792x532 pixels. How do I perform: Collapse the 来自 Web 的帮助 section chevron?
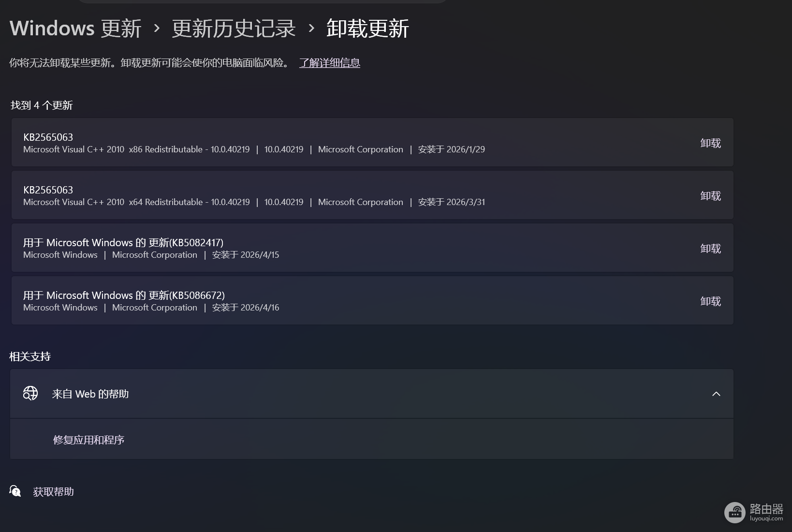pos(716,394)
